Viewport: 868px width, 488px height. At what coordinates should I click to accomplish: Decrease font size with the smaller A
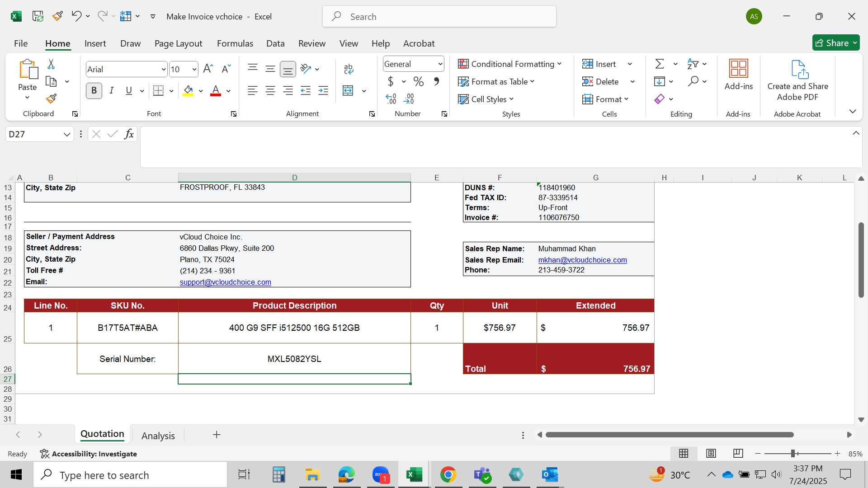tap(226, 69)
